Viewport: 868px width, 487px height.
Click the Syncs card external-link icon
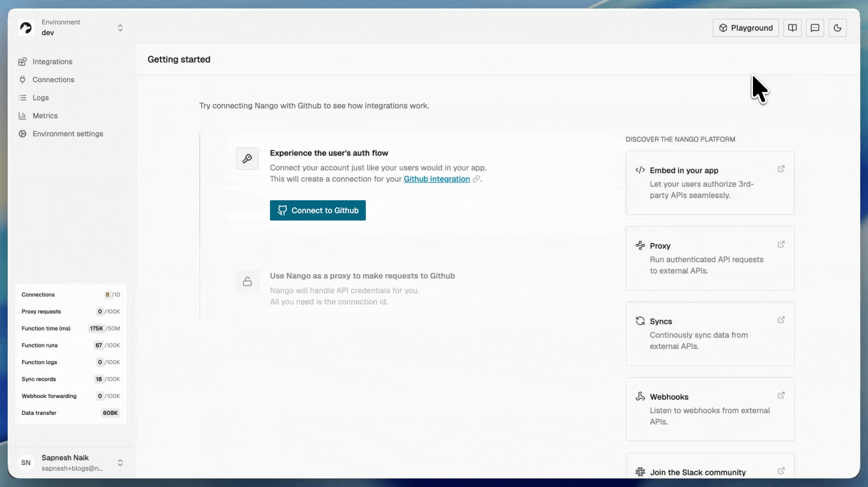coord(781,320)
